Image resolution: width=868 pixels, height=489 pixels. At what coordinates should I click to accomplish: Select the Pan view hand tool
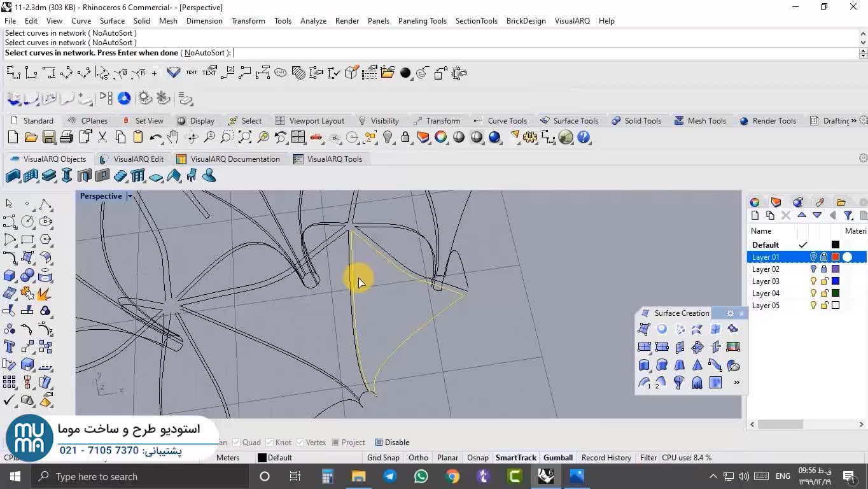173,138
